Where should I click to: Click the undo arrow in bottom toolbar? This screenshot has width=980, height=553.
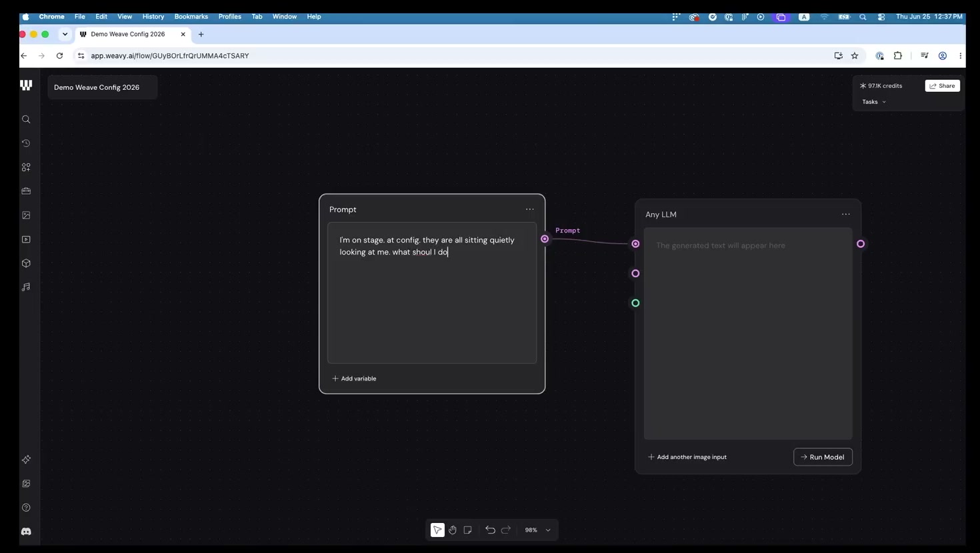point(490,530)
